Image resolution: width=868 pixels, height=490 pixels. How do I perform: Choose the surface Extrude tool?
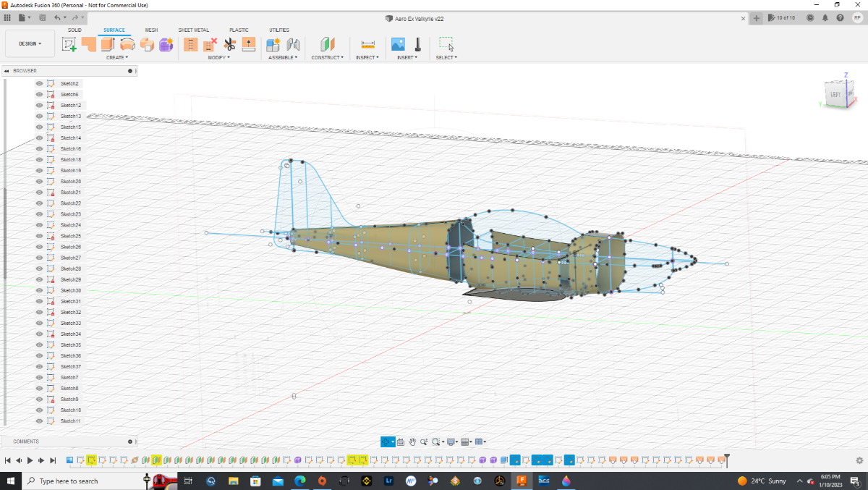[x=109, y=45]
